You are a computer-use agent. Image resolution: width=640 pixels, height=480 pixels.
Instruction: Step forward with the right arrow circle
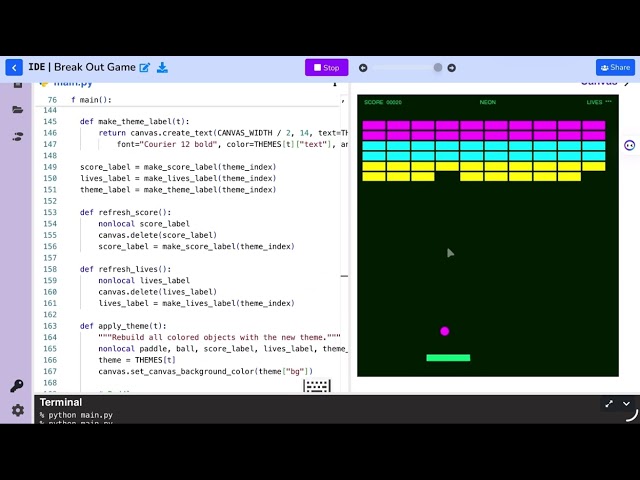451,68
